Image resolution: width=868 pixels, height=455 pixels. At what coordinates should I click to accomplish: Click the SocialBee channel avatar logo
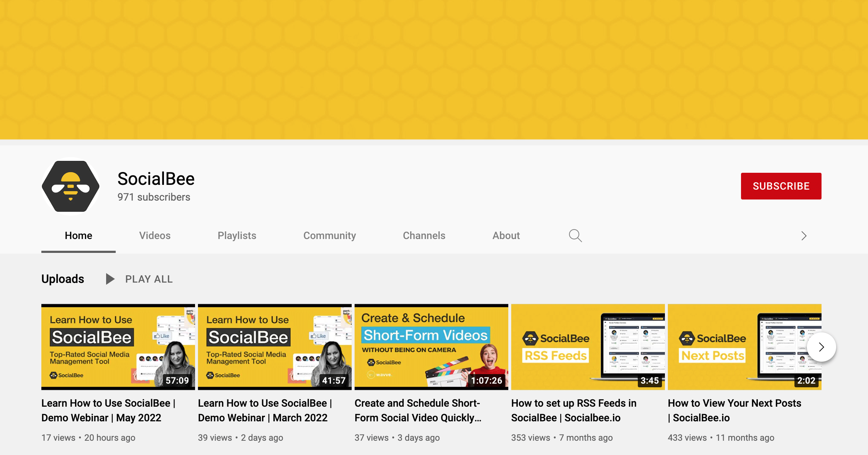coord(71,186)
